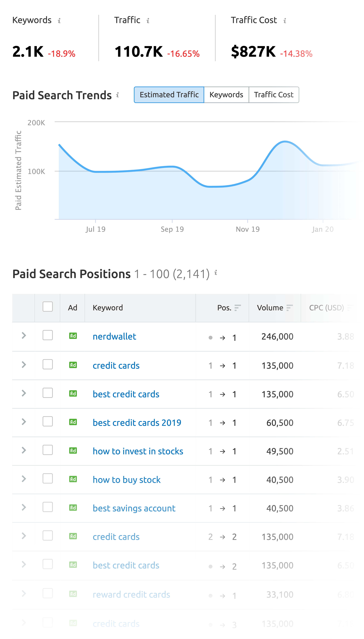The height and width of the screenshot is (639, 364).
Task: Click the $827K traffic cost value
Action: click(253, 51)
